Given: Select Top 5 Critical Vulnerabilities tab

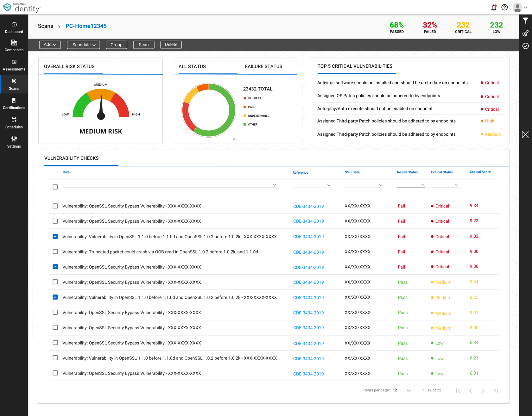Looking at the screenshot, I should click(x=355, y=66).
